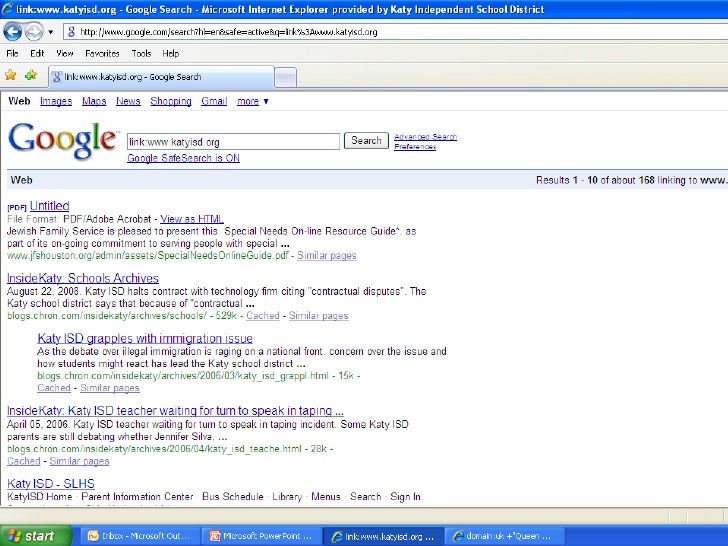
Task: Click the Google favicon in address bar
Action: pyautogui.click(x=71, y=32)
